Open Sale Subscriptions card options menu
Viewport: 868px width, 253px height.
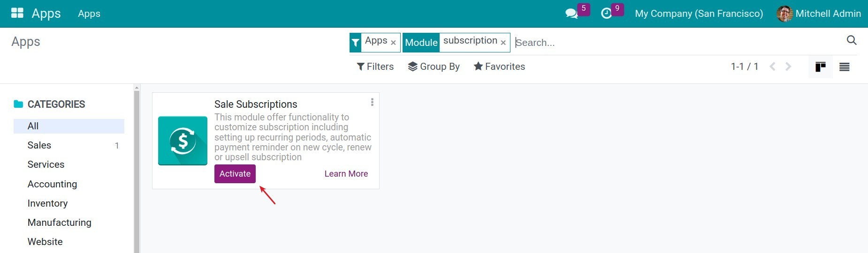click(372, 102)
